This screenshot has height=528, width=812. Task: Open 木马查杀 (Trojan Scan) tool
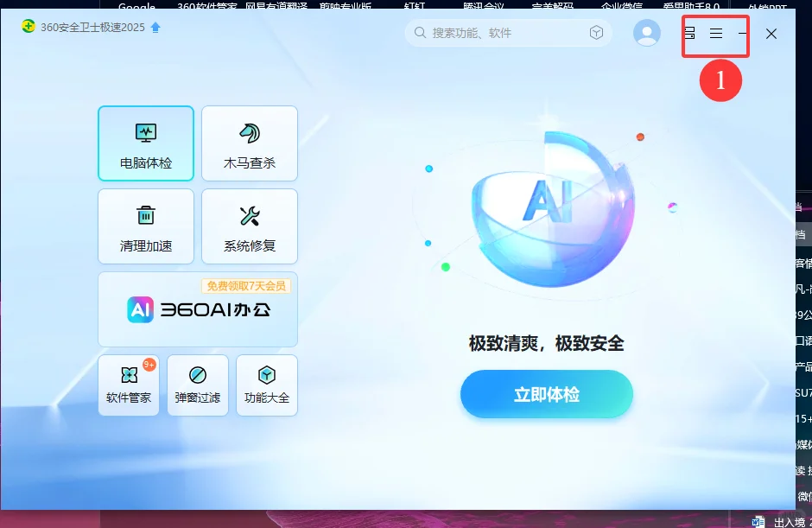[249, 143]
